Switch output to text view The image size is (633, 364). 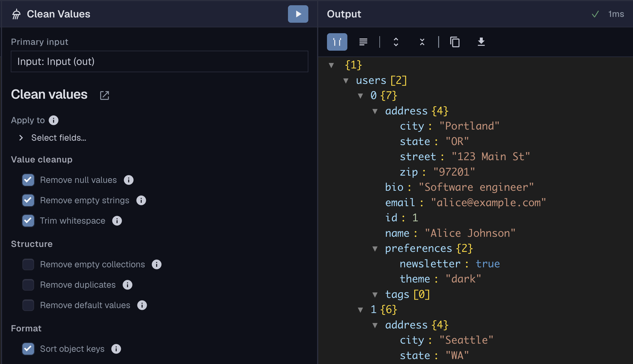[x=363, y=42]
